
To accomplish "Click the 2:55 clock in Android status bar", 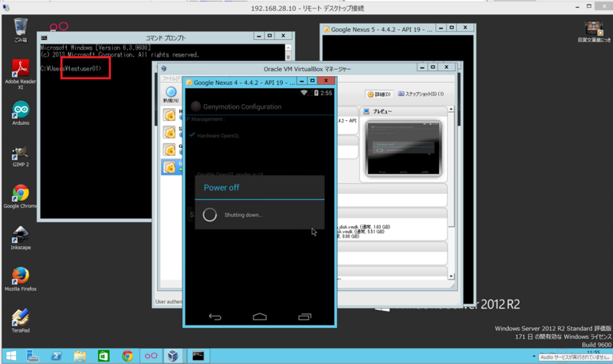I will [326, 93].
